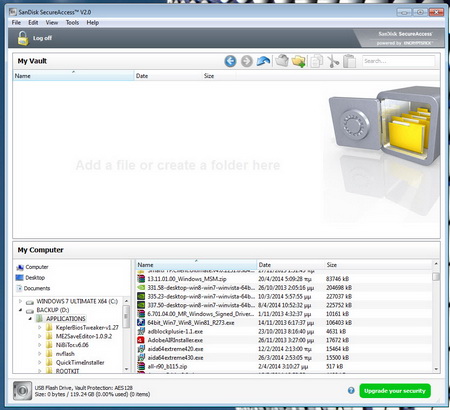The image size is (450, 410).
Task: Collapse the BACKUP (D:) drive node
Action: pyautogui.click(x=20, y=310)
